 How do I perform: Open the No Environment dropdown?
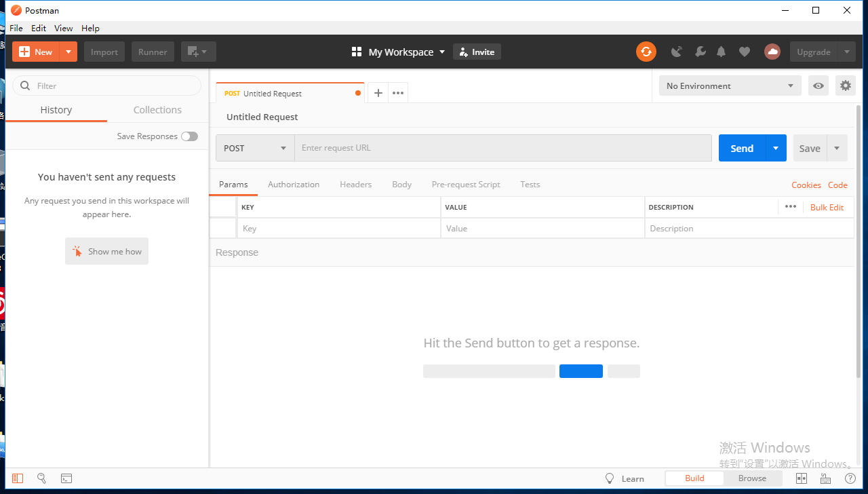[730, 85]
